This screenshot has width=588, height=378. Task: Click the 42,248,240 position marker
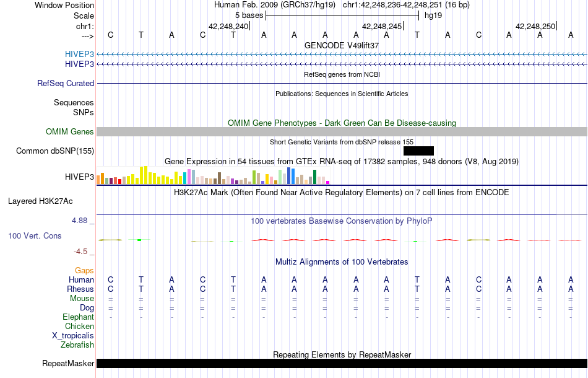pyautogui.click(x=228, y=26)
